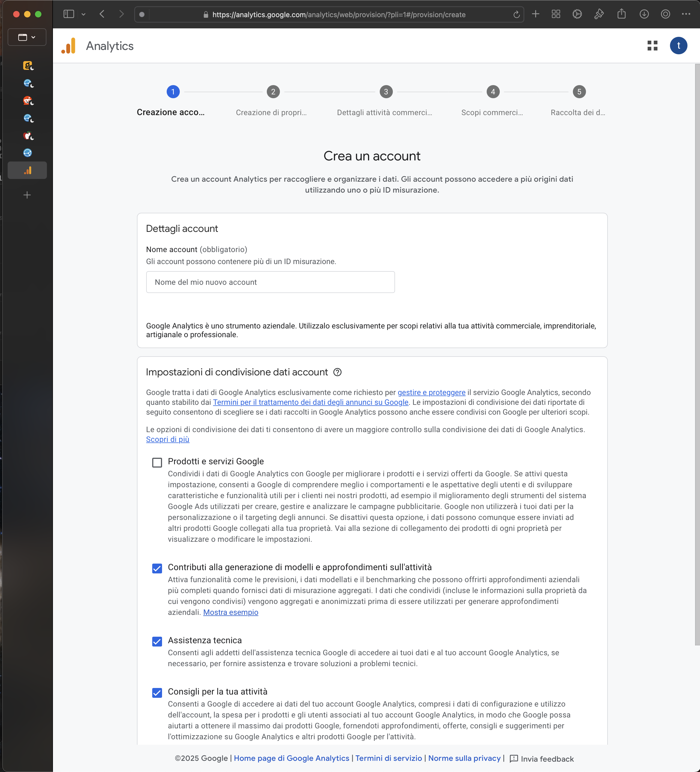Select step 2 Creazione di proprietà

click(x=273, y=92)
